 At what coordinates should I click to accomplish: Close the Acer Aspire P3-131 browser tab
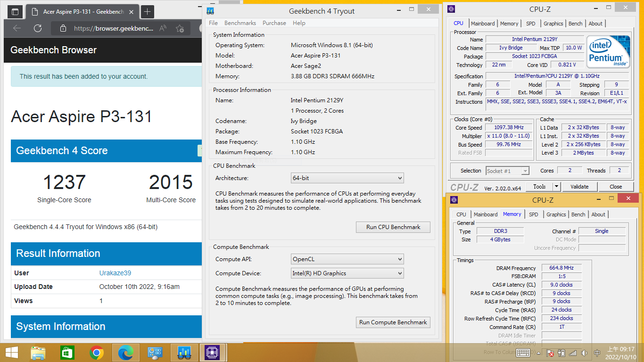point(131,12)
